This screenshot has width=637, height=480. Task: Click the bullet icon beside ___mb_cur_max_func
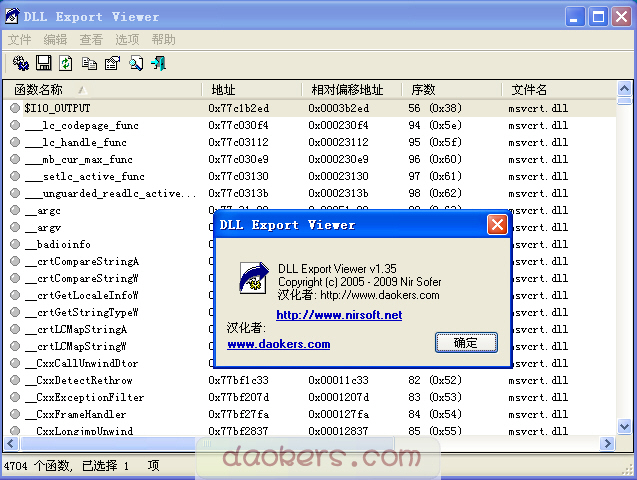(x=15, y=159)
